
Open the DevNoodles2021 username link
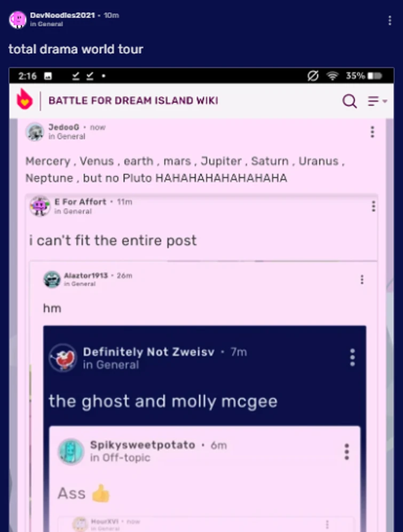click(62, 15)
